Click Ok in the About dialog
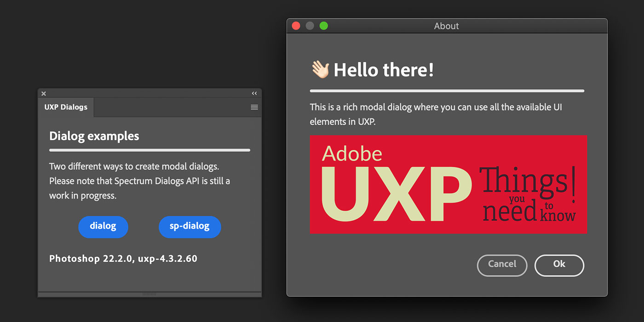The height and width of the screenshot is (322, 644). (x=559, y=265)
